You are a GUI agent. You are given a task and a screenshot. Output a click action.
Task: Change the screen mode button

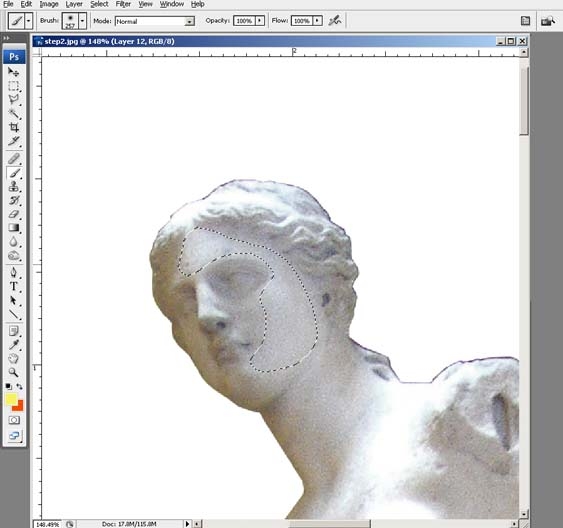coord(14,436)
